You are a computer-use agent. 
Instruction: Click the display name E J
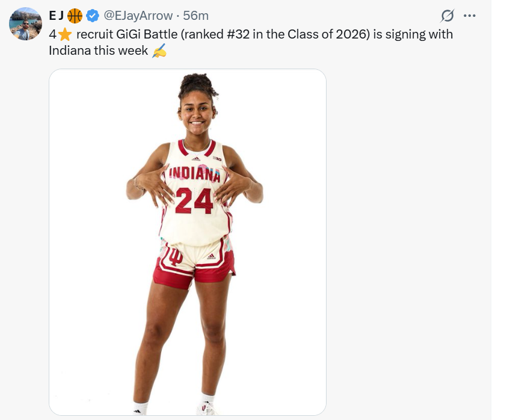57,16
